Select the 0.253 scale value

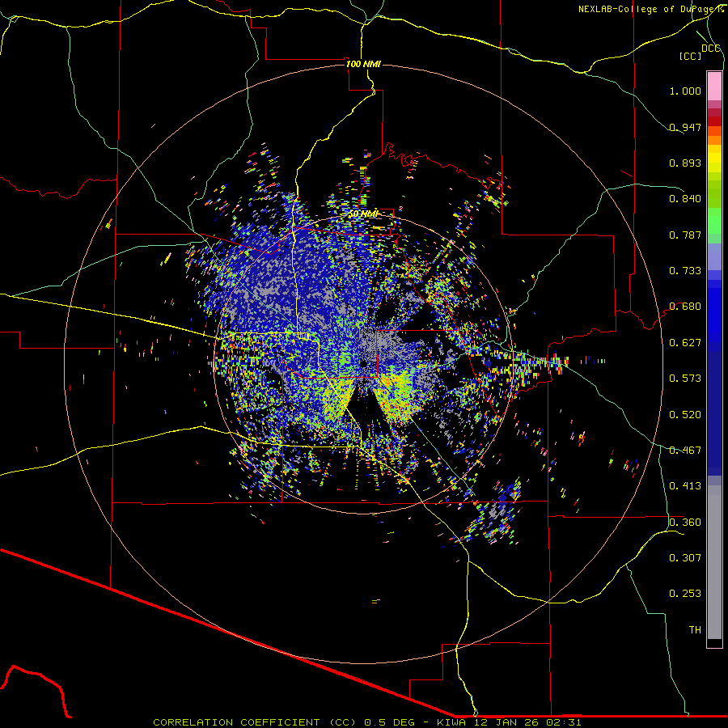point(685,594)
